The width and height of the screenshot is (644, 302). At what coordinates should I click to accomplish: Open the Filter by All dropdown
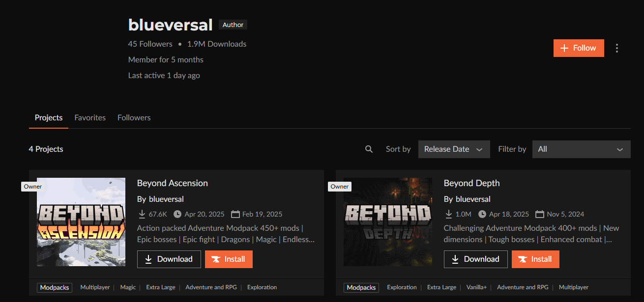(x=582, y=149)
